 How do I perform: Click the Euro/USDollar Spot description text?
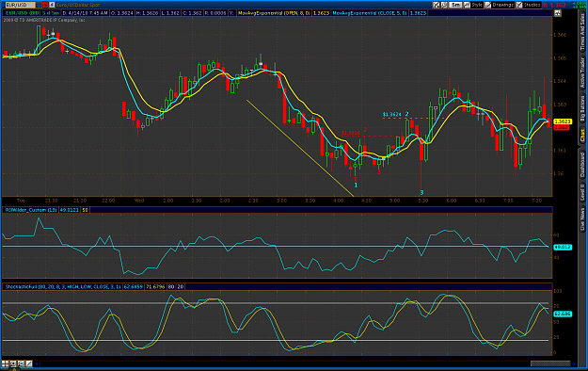pyautogui.click(x=78, y=5)
